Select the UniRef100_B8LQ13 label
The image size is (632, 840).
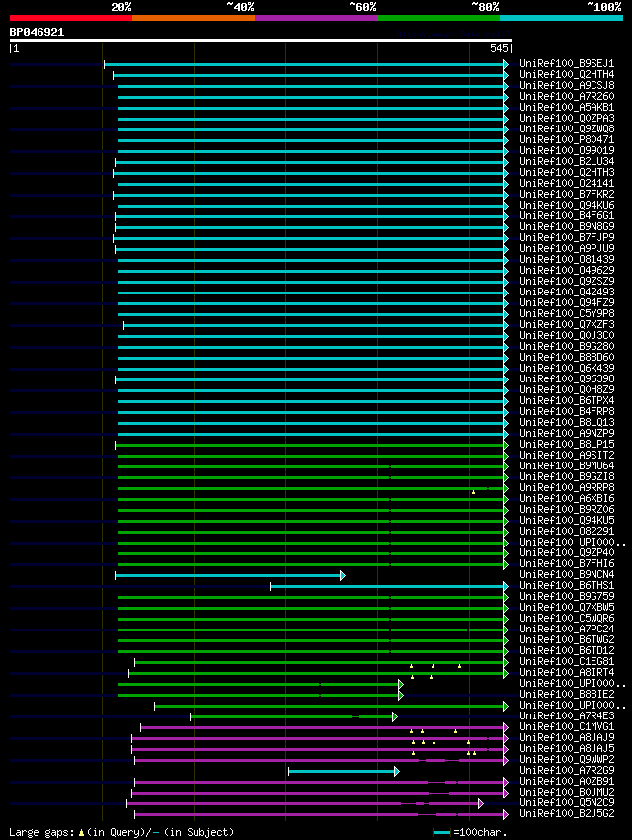567,422
